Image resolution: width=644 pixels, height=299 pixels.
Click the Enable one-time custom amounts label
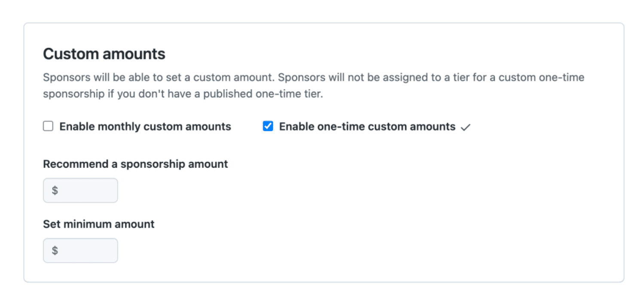point(366,127)
